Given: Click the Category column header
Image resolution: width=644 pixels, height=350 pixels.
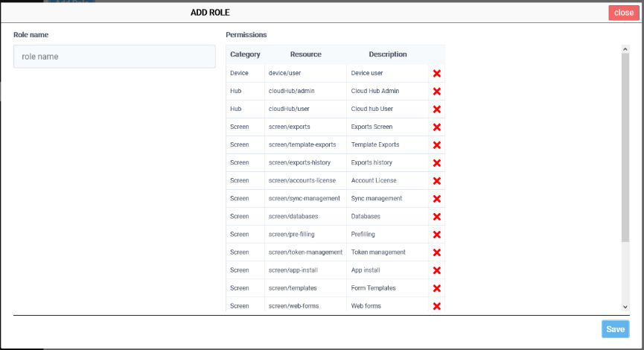Looking at the screenshot, I should point(245,54).
